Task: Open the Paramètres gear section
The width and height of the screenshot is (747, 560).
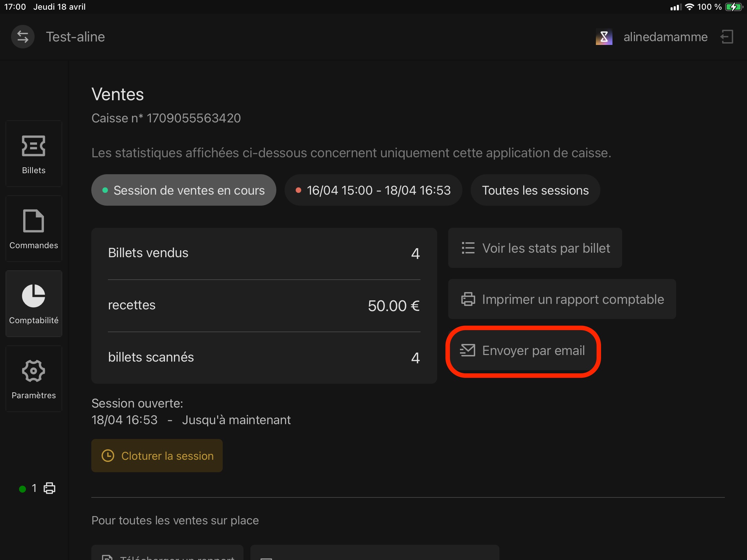Action: [34, 379]
